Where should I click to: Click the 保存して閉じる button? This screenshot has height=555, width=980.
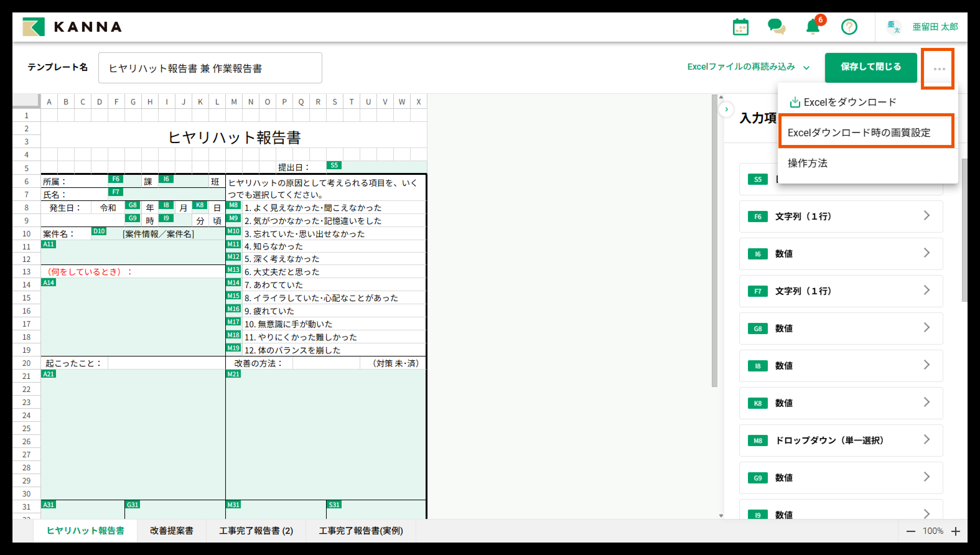(870, 67)
